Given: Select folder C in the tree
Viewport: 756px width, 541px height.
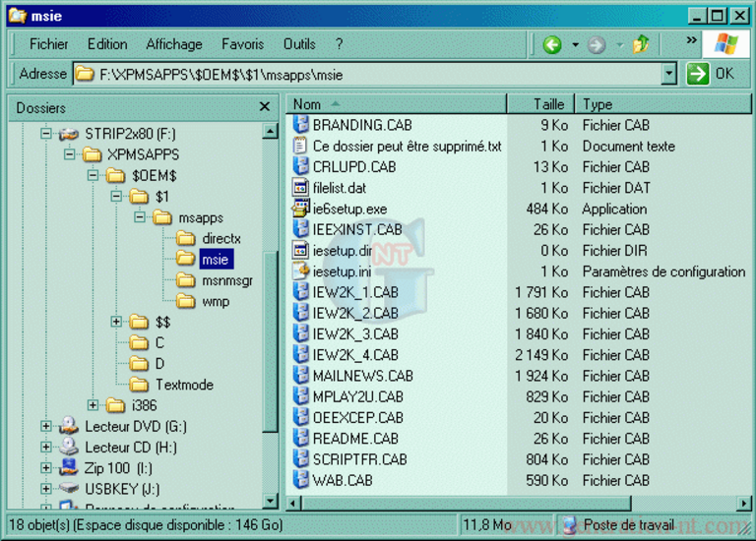Looking at the screenshot, I should 159,342.
